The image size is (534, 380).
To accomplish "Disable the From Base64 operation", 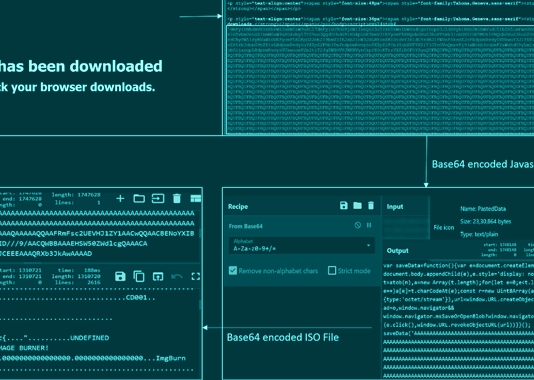I will point(358,225).
